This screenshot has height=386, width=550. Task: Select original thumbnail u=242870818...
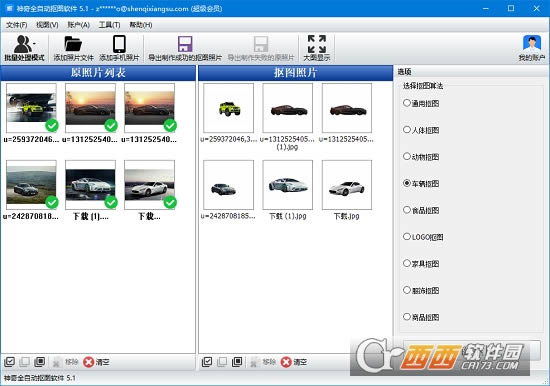31,185
